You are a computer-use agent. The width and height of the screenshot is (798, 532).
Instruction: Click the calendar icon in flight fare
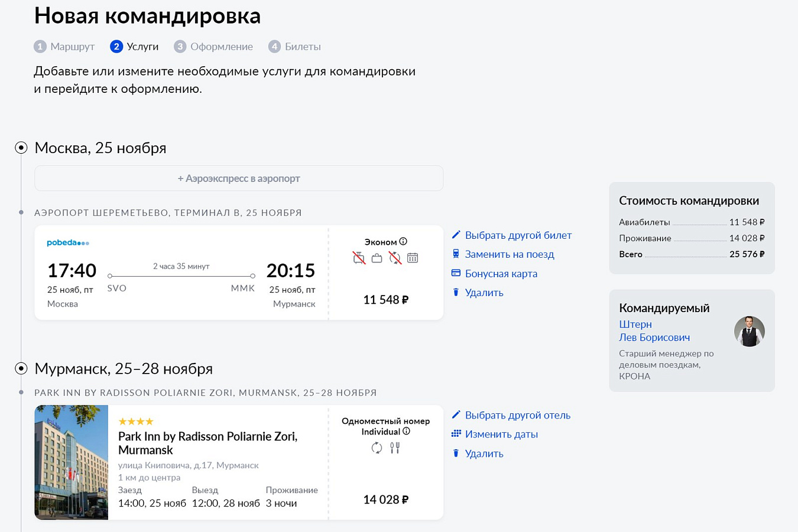coord(413,258)
